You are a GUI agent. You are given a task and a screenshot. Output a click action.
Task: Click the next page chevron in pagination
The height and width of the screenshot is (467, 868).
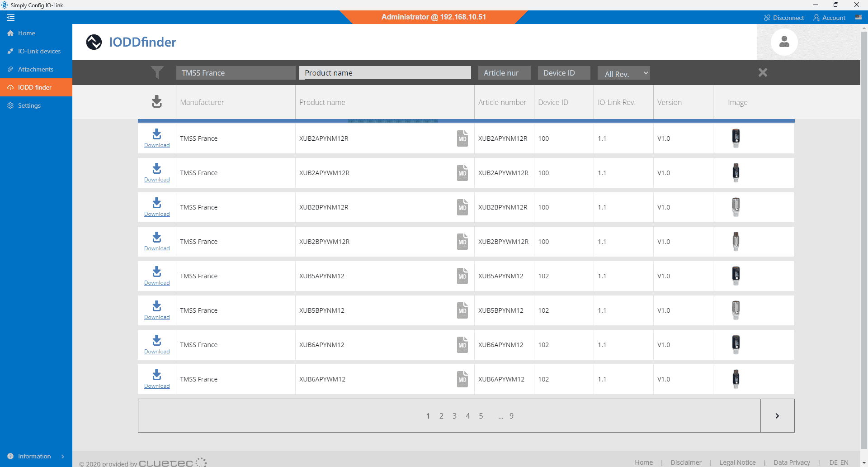coord(777,415)
